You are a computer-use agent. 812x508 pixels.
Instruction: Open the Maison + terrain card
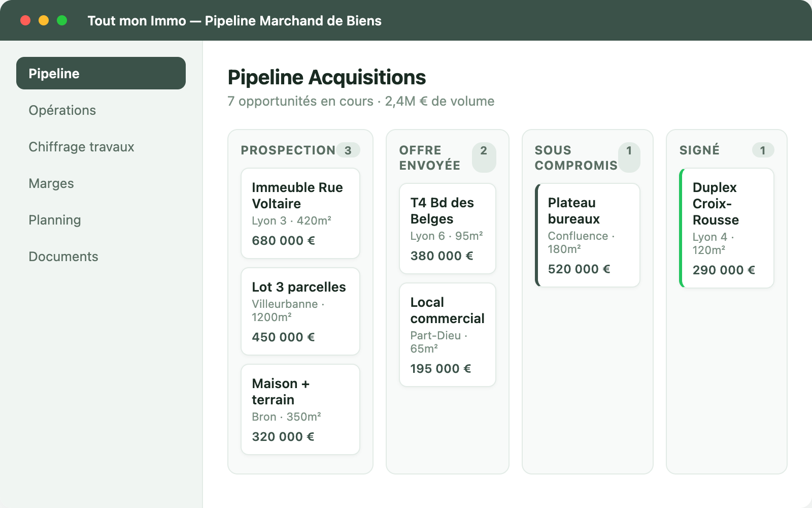click(300, 409)
